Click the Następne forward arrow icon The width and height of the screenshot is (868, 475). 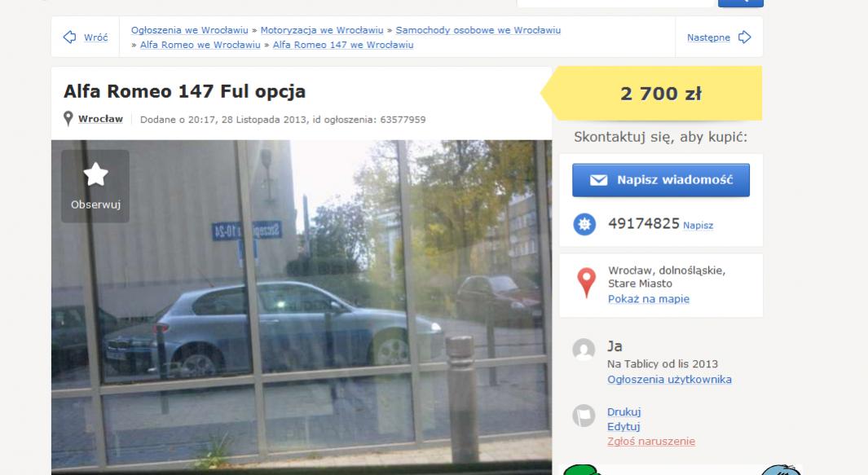[745, 37]
